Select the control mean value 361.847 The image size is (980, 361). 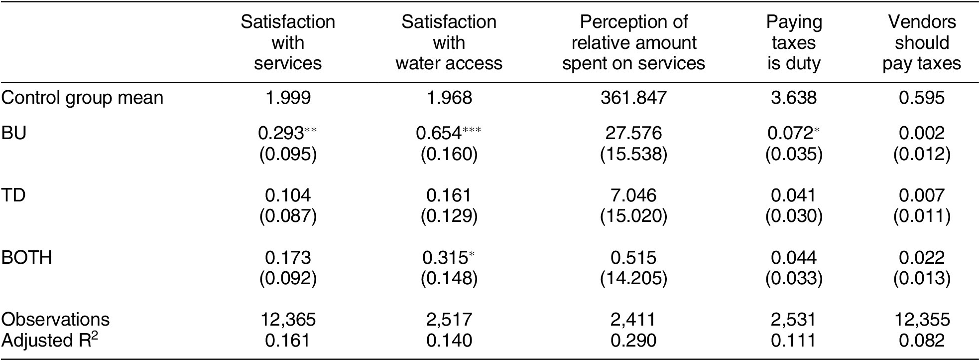click(x=633, y=98)
